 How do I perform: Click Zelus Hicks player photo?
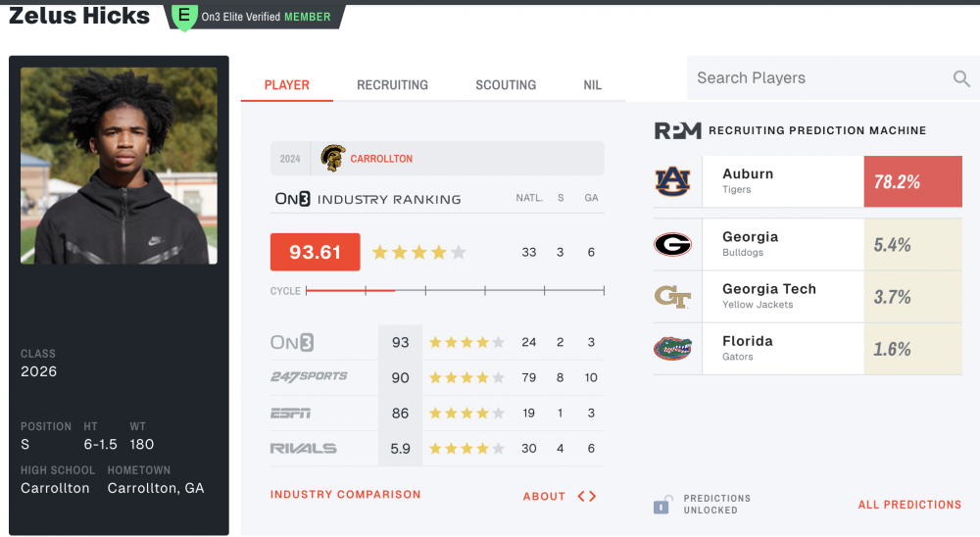[x=120, y=165]
